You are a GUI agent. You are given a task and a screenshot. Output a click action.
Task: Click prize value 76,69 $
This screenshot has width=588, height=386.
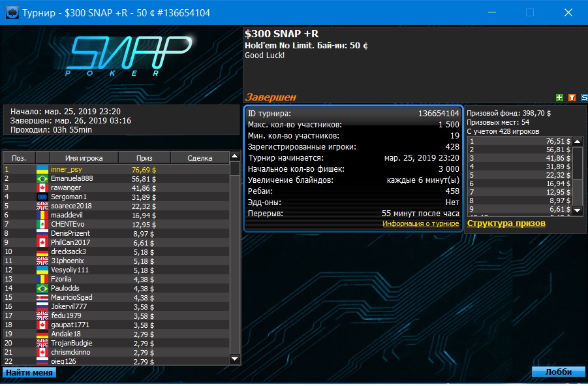click(144, 170)
